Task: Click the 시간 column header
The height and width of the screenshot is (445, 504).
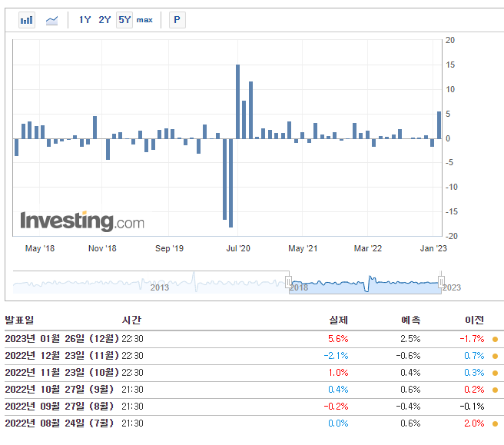Action: pos(131,320)
